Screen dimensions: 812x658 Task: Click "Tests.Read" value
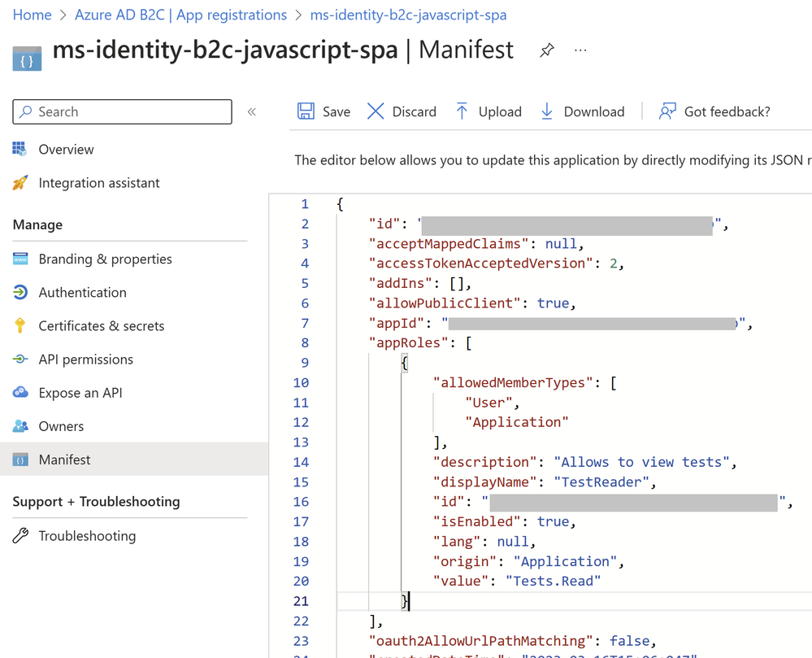(x=553, y=582)
